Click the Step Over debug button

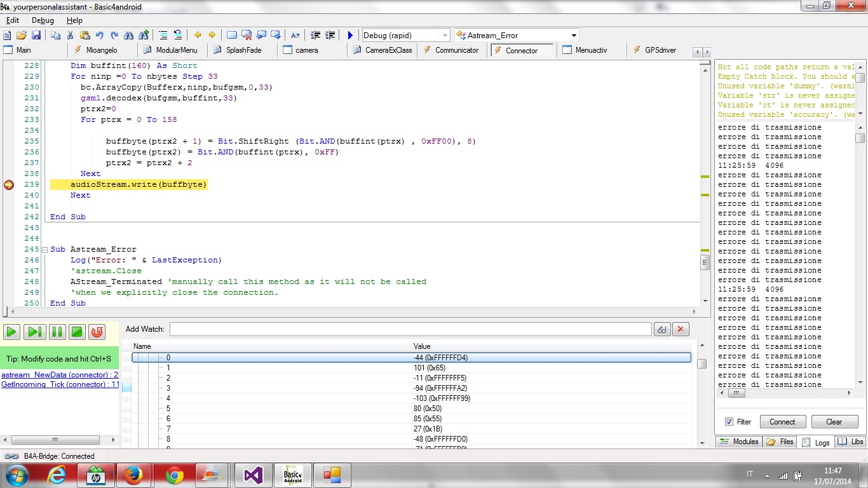[x=34, y=332]
